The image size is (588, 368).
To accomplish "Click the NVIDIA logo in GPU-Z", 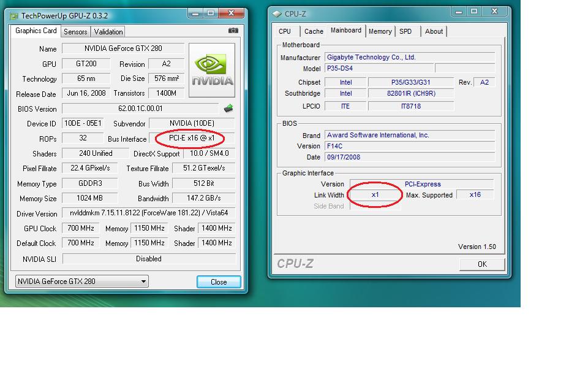I will tap(212, 70).
